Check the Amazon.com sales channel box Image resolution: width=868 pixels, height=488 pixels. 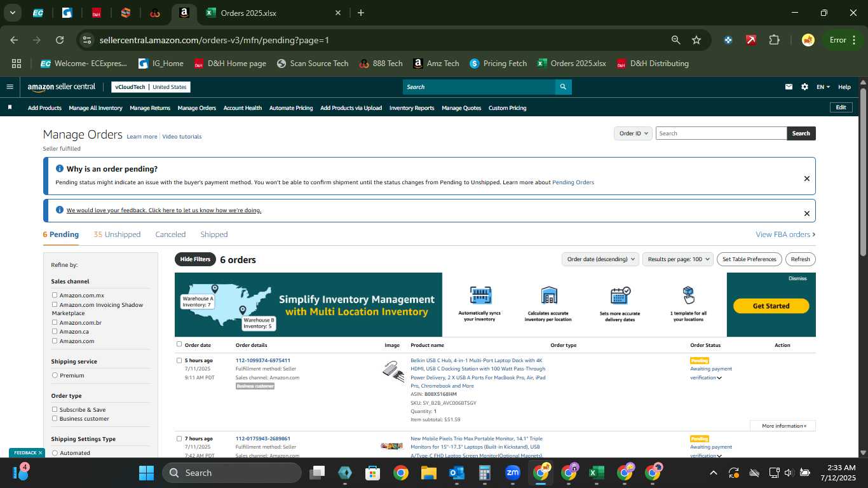point(55,341)
